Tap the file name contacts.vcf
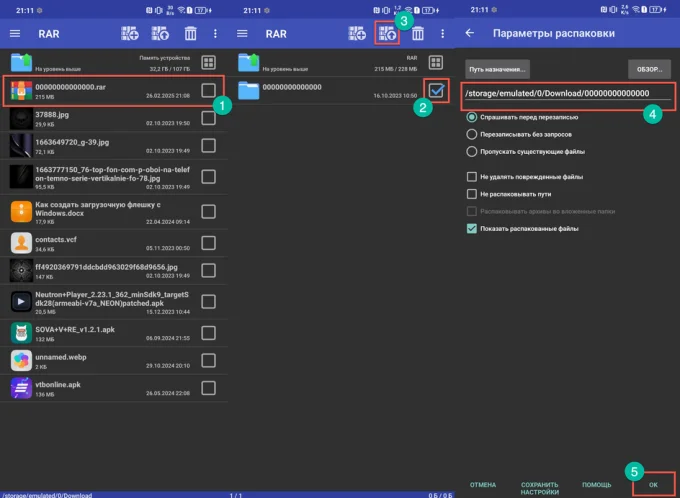The width and height of the screenshot is (680, 498). 56,239
